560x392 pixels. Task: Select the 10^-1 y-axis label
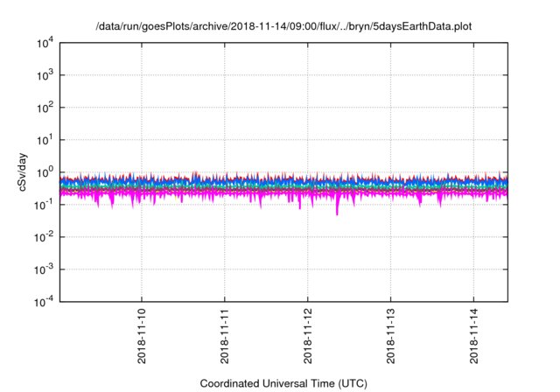[44, 206]
